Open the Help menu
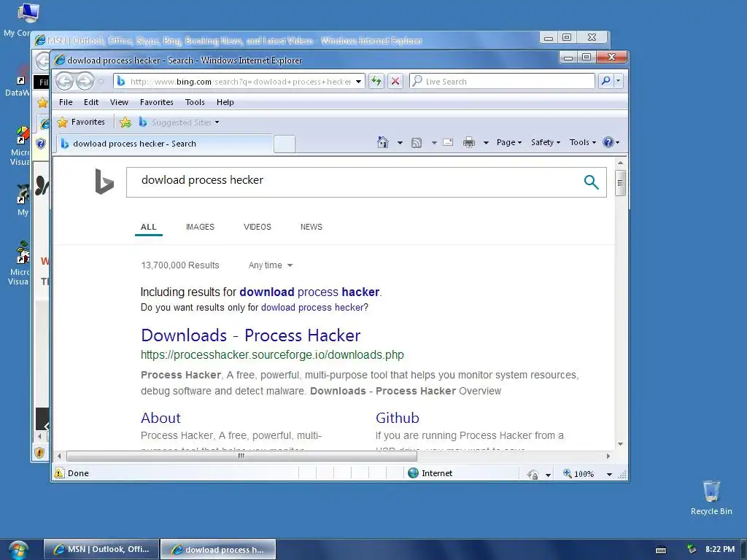This screenshot has height=560, width=747. pos(225,102)
